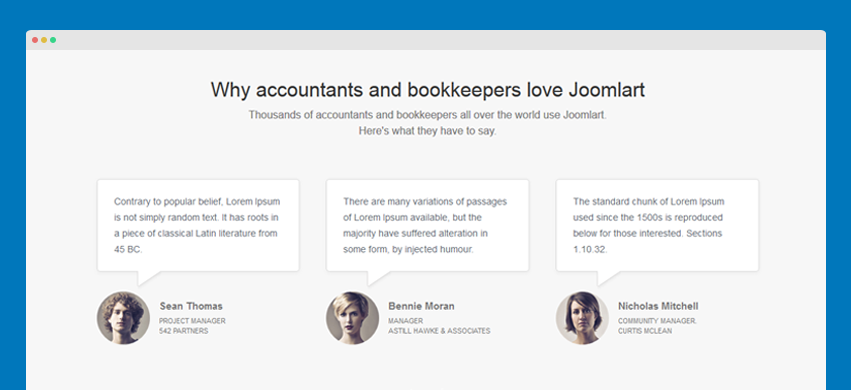
Task: Click Bennie Moran's avatar photo
Action: coord(352,318)
